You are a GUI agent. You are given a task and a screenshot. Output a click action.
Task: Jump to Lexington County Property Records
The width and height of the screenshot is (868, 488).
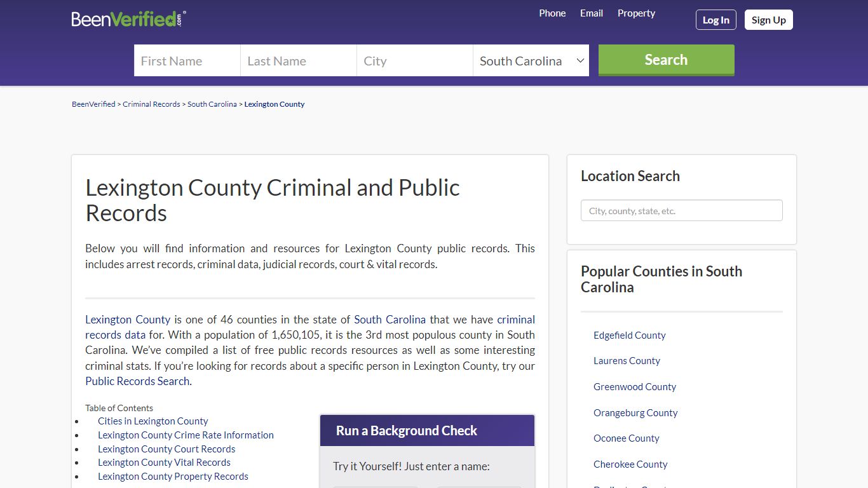click(173, 477)
